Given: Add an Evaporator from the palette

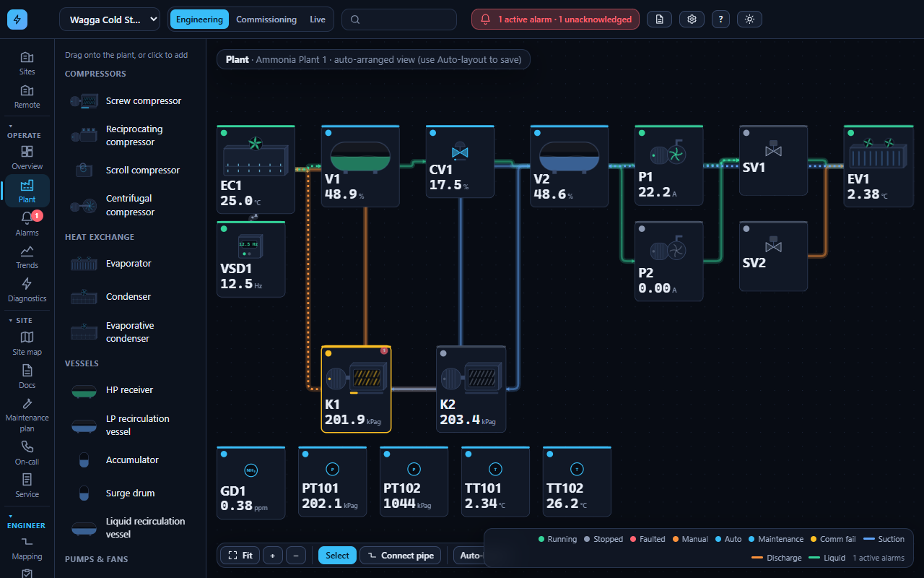Looking at the screenshot, I should coord(130,264).
